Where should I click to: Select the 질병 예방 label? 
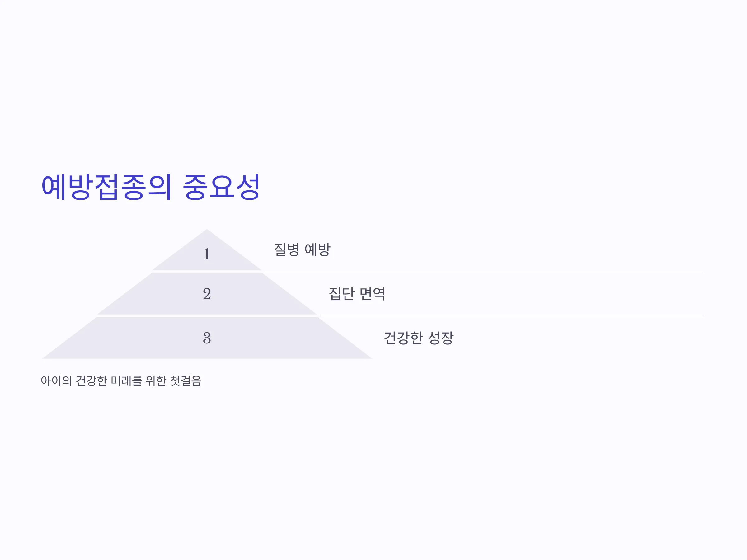pyautogui.click(x=302, y=250)
